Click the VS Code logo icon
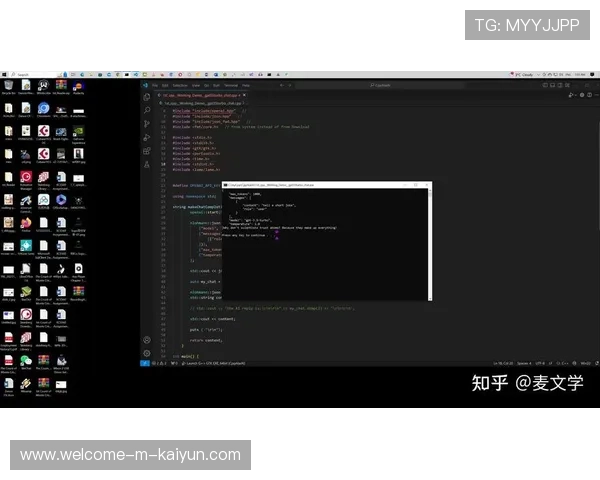Screen dimensions: 600x480 (x=144, y=85)
